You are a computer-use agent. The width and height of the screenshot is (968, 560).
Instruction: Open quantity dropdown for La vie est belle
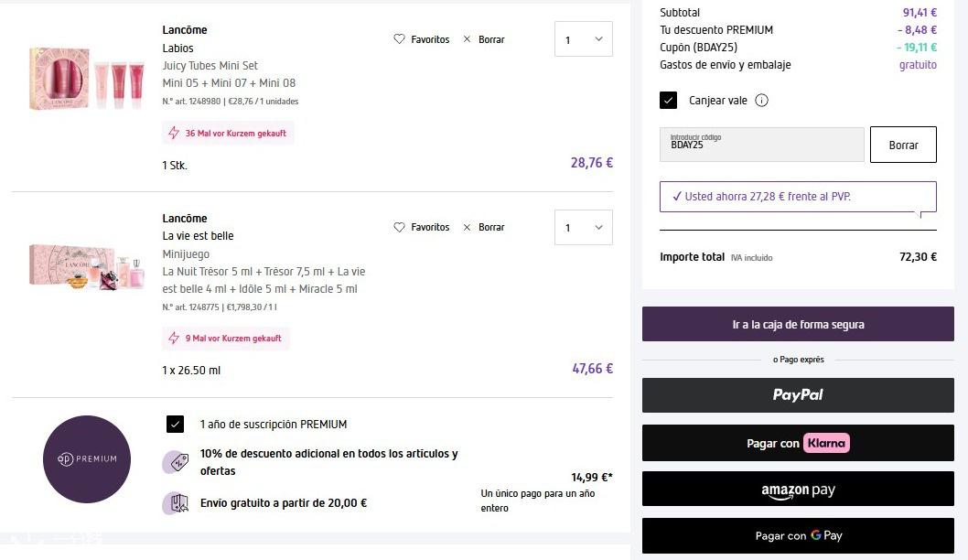pos(583,227)
